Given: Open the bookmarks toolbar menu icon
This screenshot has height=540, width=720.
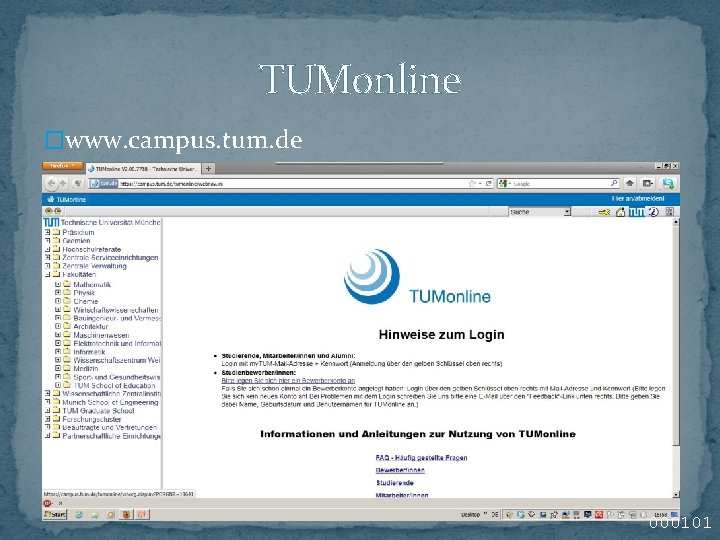Looking at the screenshot, I should [648, 184].
